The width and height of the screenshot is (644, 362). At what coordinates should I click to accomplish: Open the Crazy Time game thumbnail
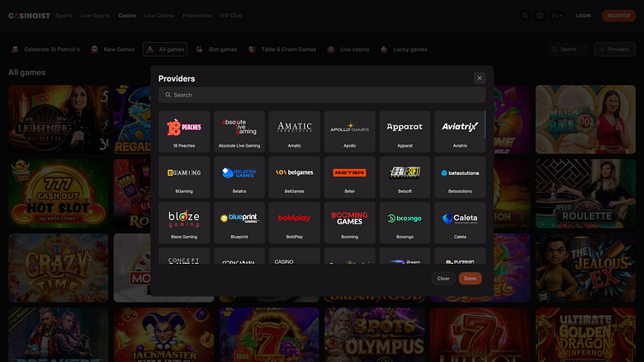pyautogui.click(x=59, y=268)
